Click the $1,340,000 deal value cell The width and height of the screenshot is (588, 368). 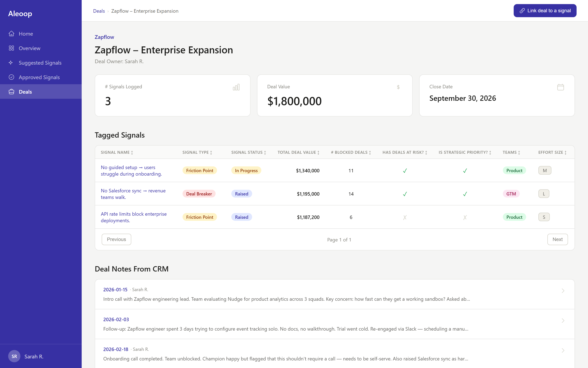pos(308,171)
